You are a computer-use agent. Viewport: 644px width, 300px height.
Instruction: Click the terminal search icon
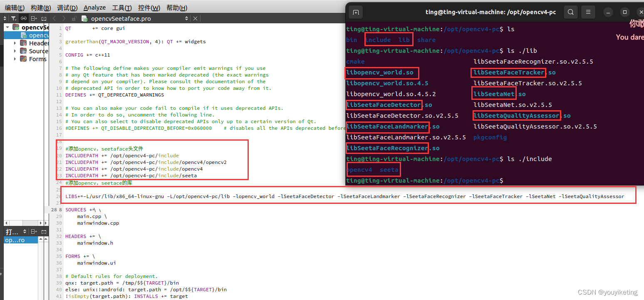(x=571, y=12)
